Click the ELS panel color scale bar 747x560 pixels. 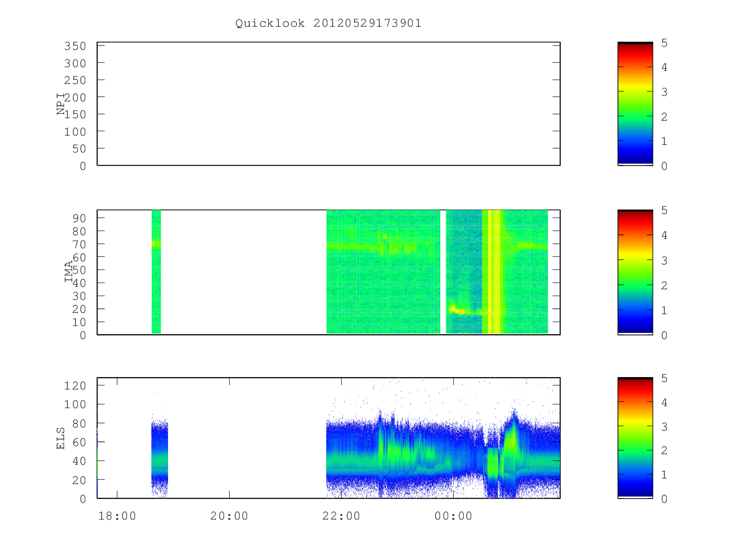(x=635, y=438)
